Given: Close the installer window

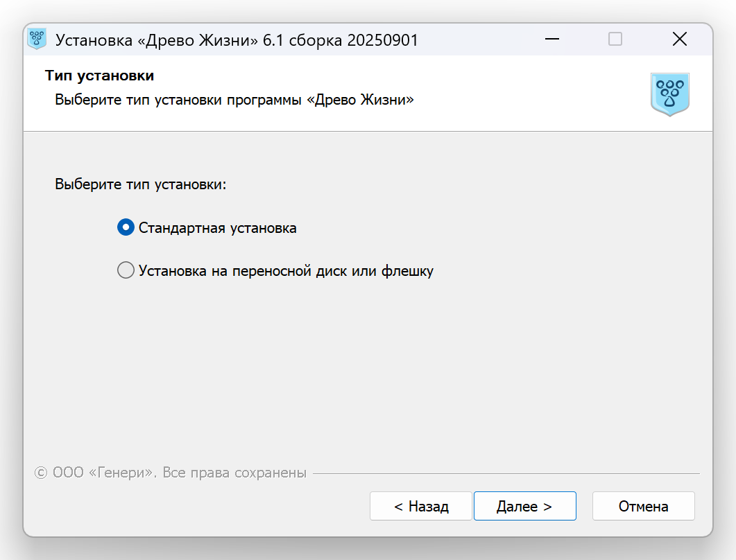Looking at the screenshot, I should click(680, 39).
